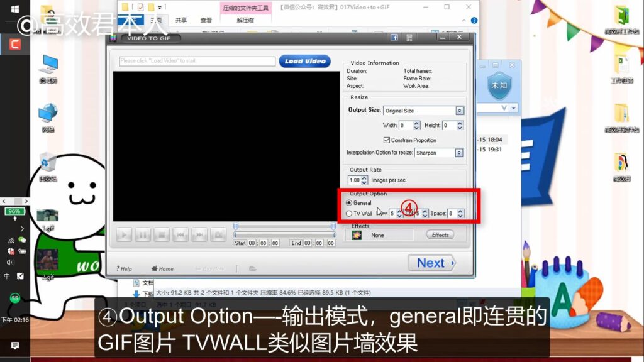Click the End time hours field
644x362 pixels.
pyautogui.click(x=308, y=243)
